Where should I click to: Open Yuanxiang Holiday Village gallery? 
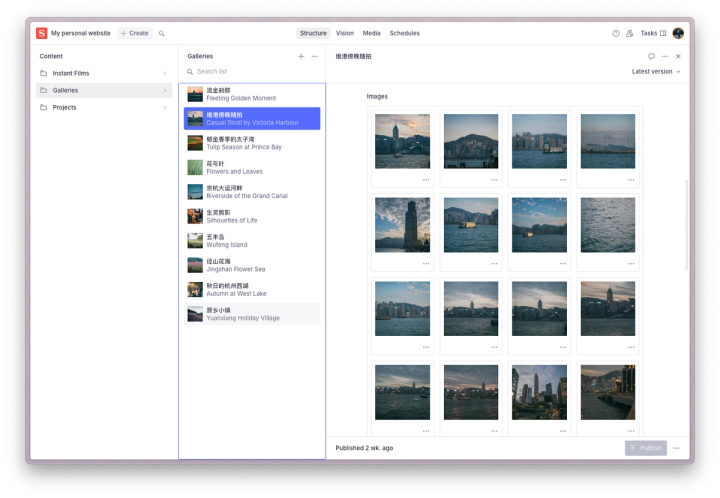point(252,314)
